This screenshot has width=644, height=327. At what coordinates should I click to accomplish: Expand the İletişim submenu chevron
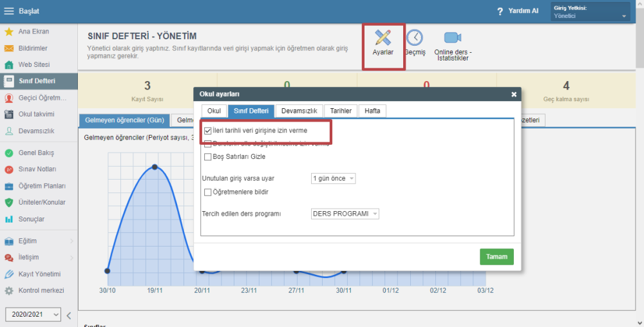coord(71,257)
